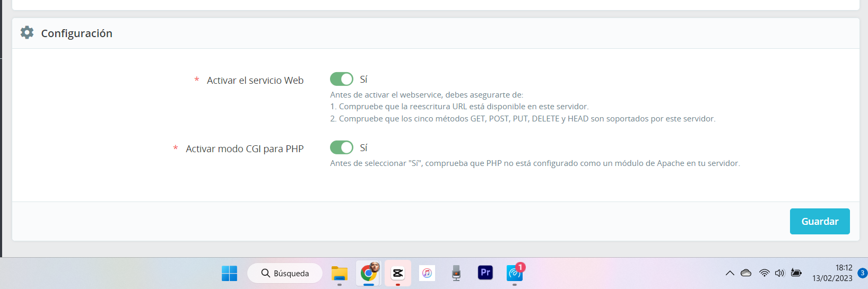Turn off Activar modo CGI para PHP

pos(342,147)
